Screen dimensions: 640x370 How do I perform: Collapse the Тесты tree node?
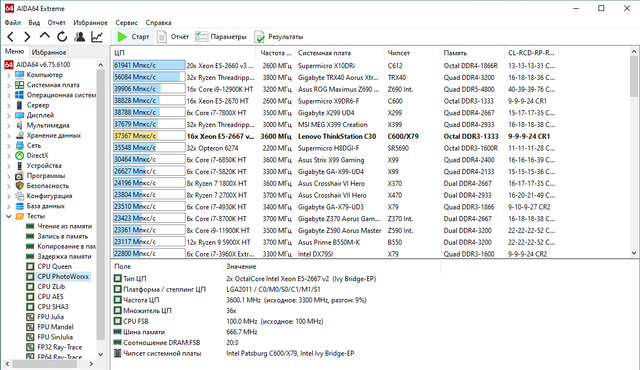pyautogui.click(x=9, y=216)
